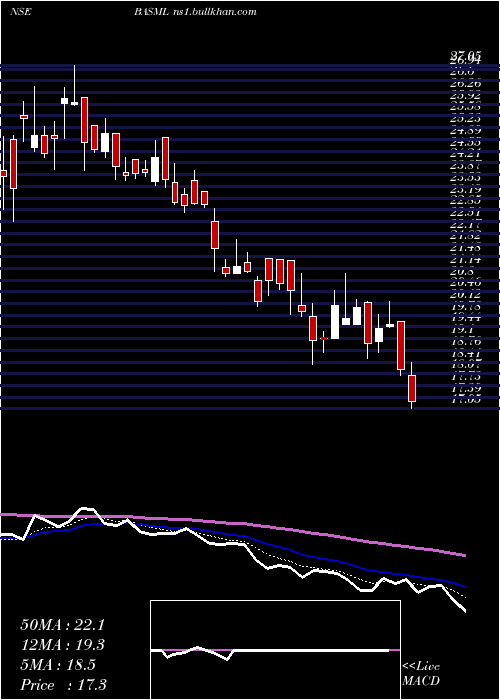Click the 20.12 price axis label
Screen dimensions: 500x700
coord(466,295)
